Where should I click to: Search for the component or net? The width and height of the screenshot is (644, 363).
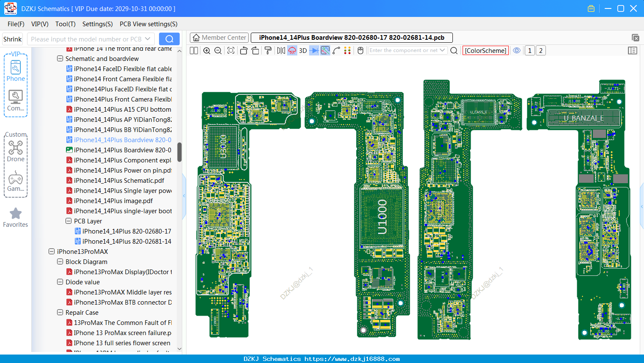(454, 50)
